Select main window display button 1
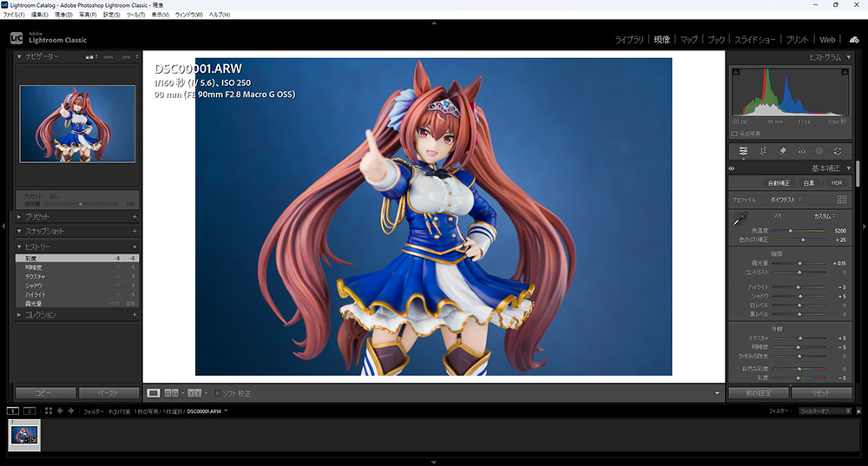Screen dimensions: 868x466 pos(13,411)
